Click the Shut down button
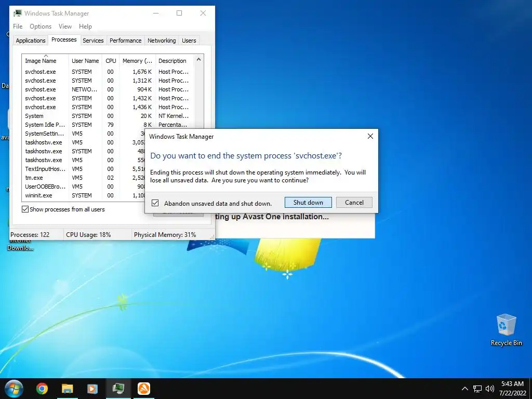Image resolution: width=532 pixels, height=399 pixels. click(308, 203)
